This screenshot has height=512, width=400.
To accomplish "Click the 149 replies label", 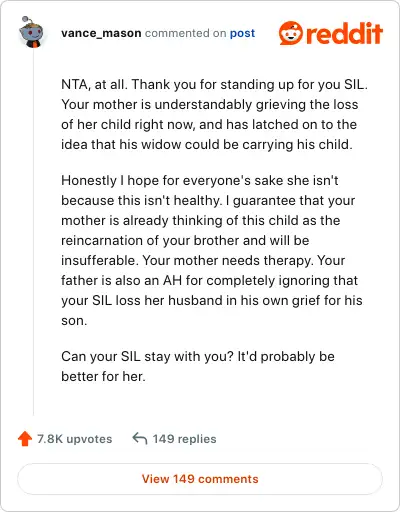I will click(184, 439).
